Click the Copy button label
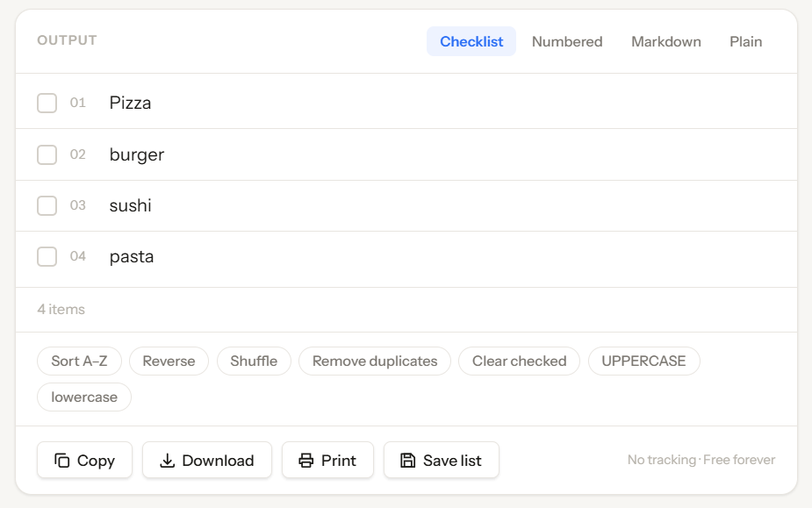This screenshot has height=508, width=812. pyautogui.click(x=96, y=461)
